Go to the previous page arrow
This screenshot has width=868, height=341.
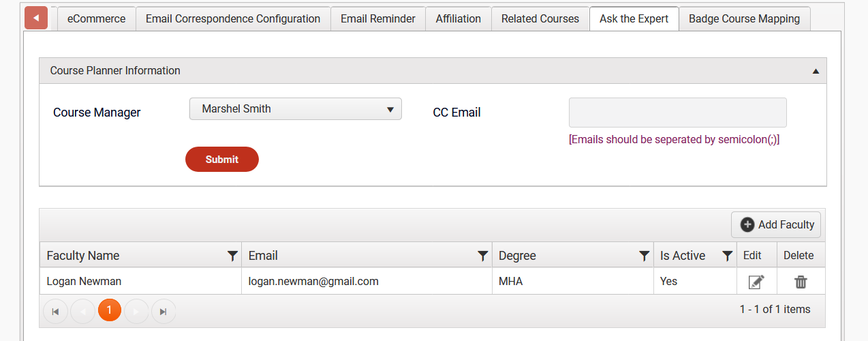pyautogui.click(x=82, y=311)
